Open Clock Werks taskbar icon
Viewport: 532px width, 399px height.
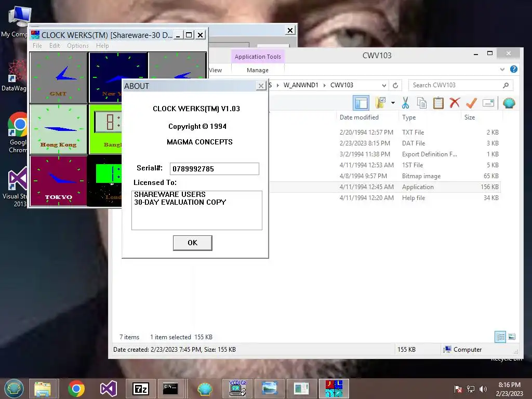tap(334, 389)
